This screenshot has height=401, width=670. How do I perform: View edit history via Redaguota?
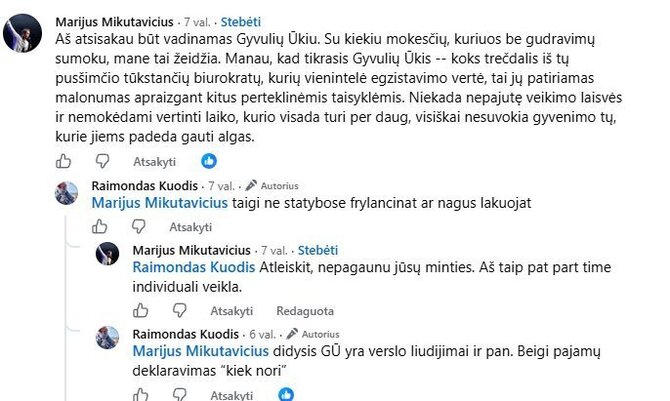coord(305,311)
